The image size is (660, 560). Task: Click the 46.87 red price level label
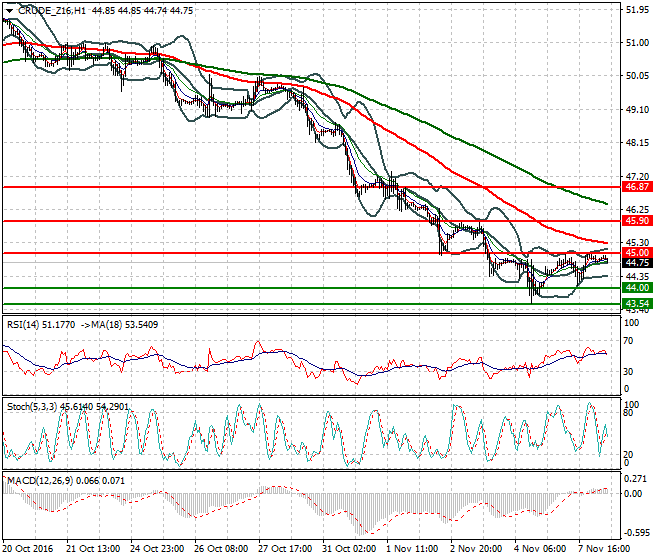click(637, 187)
